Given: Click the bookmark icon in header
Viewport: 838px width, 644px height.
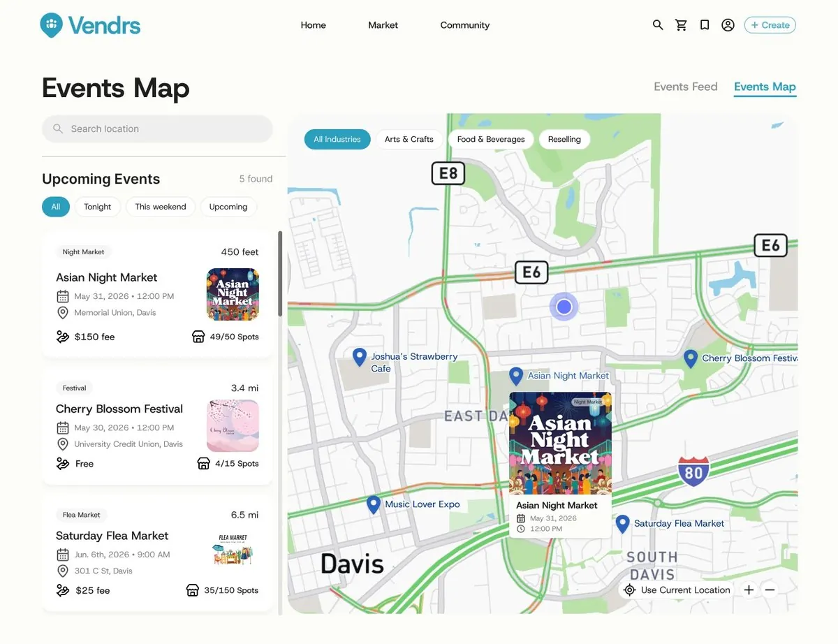Looking at the screenshot, I should [x=705, y=25].
